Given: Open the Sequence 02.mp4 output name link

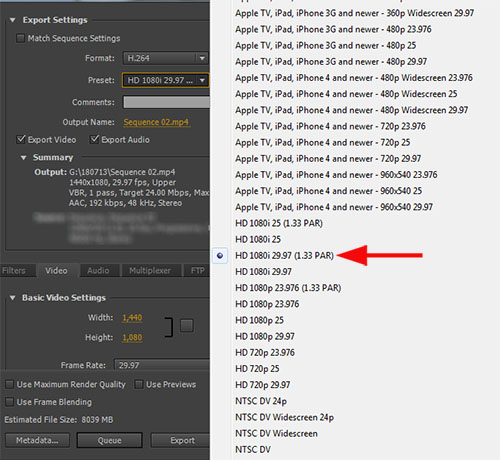Looking at the screenshot, I should (156, 122).
